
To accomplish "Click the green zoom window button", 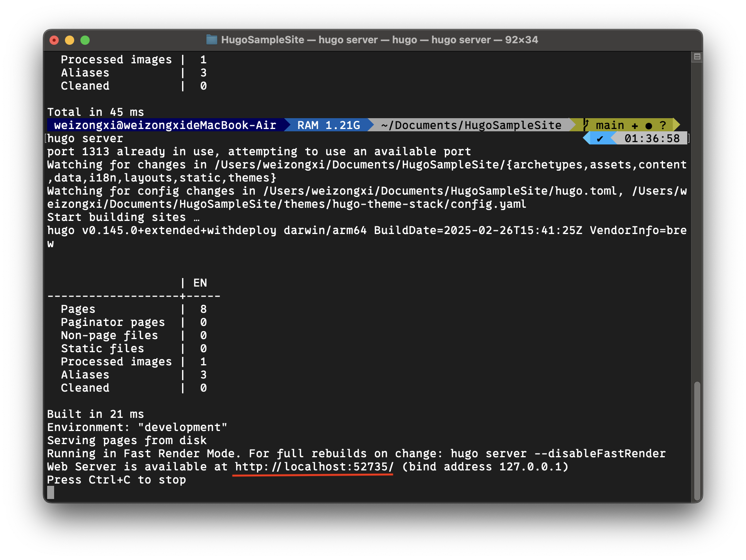I will tap(85, 40).
